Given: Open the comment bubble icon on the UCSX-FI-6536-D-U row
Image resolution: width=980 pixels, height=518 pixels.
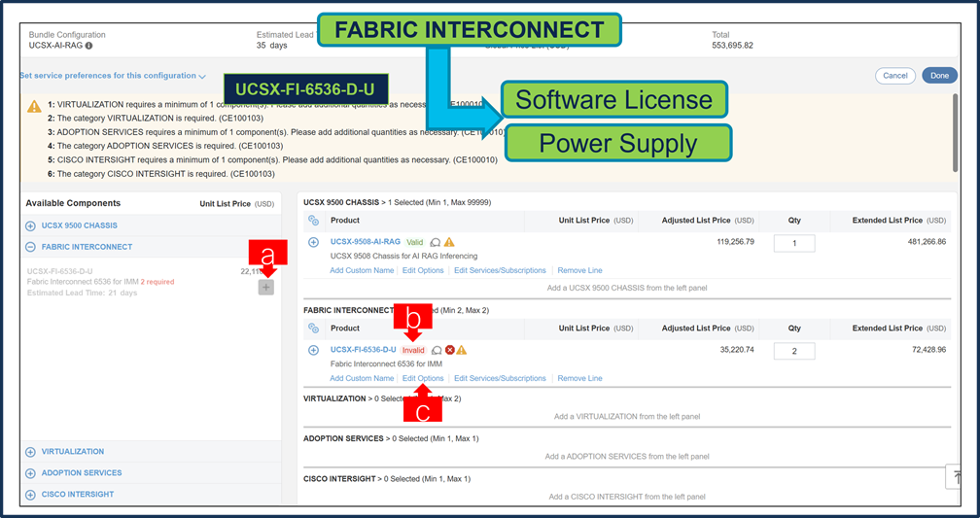Looking at the screenshot, I should (437, 351).
